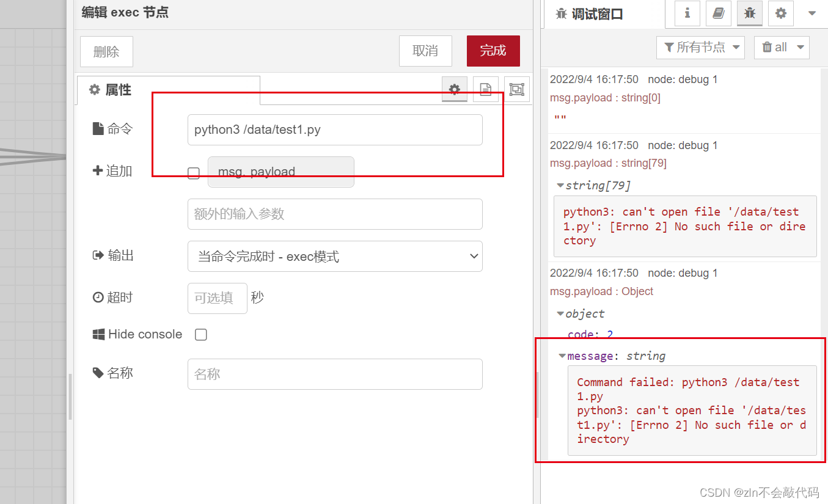This screenshot has width=828, height=504.
Task: Click the 删除 button
Action: (106, 51)
